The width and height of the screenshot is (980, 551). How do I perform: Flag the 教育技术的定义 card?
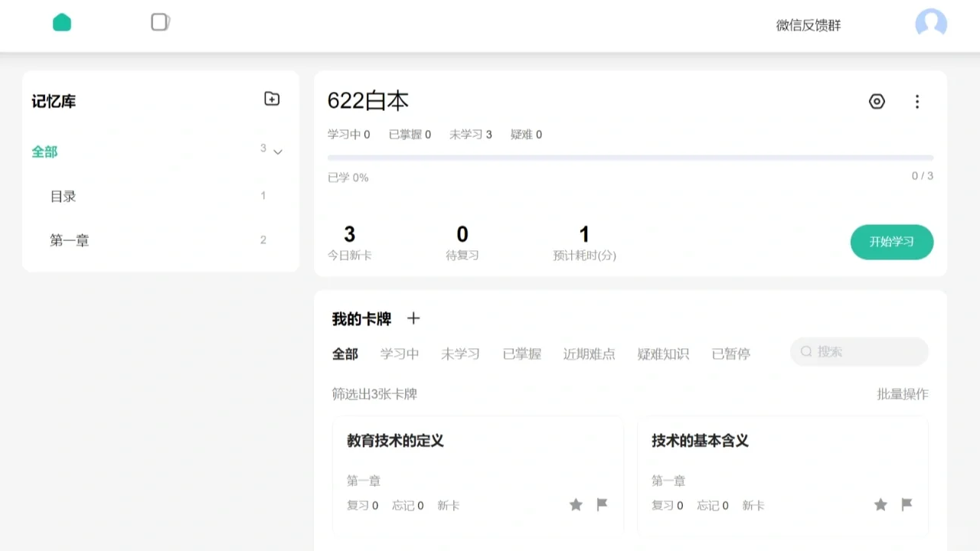(x=602, y=505)
